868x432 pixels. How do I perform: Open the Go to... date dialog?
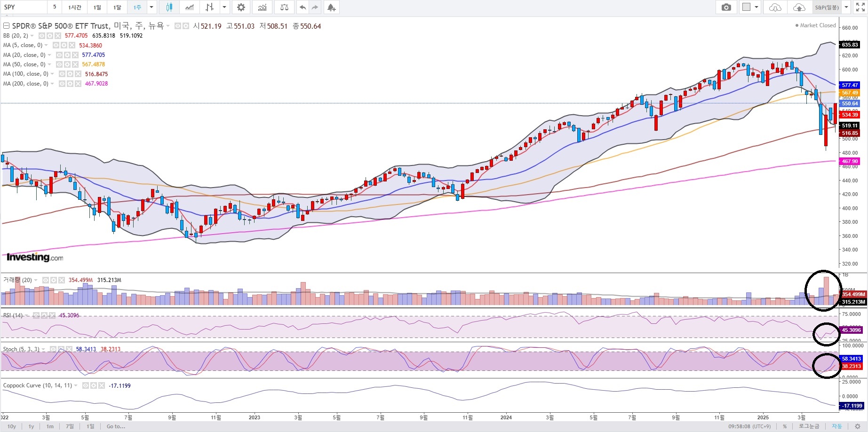pos(116,426)
